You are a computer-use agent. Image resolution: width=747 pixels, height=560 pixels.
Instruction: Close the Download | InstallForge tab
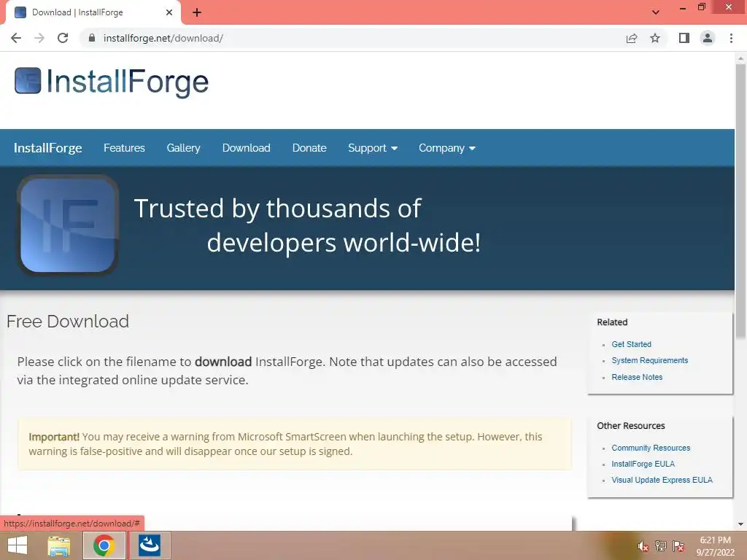click(x=169, y=12)
